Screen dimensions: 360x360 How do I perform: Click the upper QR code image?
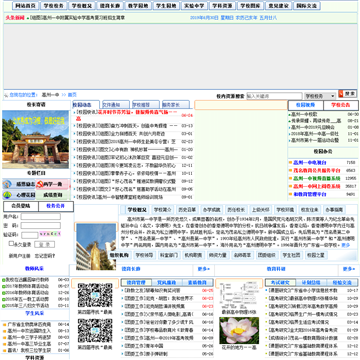click(x=95, y=295)
